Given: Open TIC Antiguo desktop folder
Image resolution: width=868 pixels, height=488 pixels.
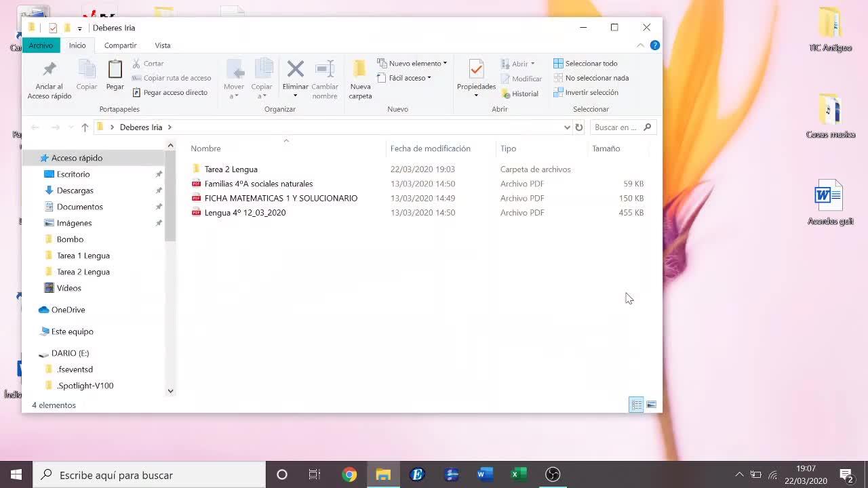Looking at the screenshot, I should [830, 29].
